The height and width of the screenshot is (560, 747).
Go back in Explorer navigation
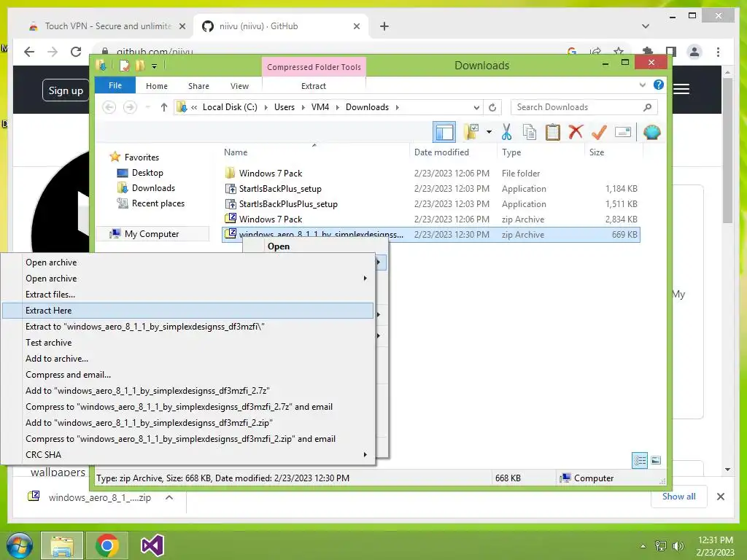pyautogui.click(x=109, y=107)
